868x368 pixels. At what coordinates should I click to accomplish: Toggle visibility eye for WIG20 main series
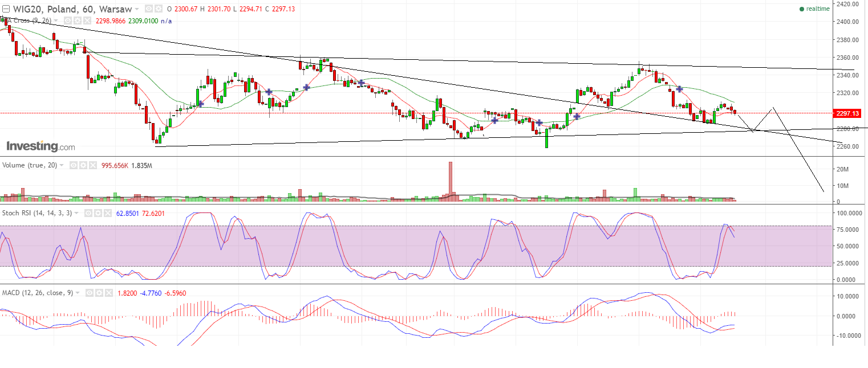click(149, 9)
